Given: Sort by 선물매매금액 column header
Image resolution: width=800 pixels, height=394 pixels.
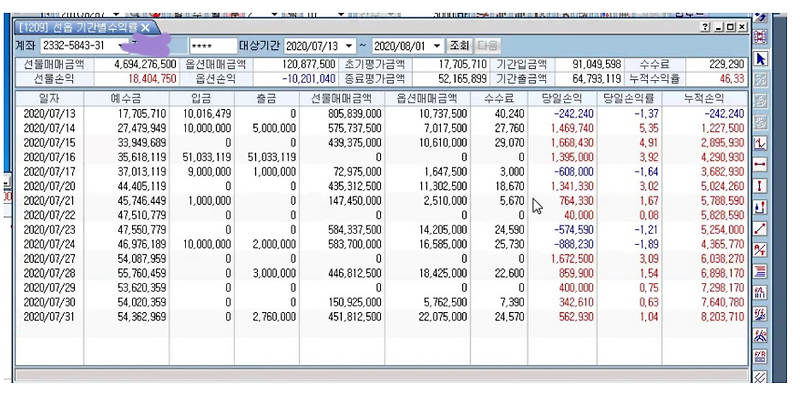Looking at the screenshot, I should (x=342, y=99).
